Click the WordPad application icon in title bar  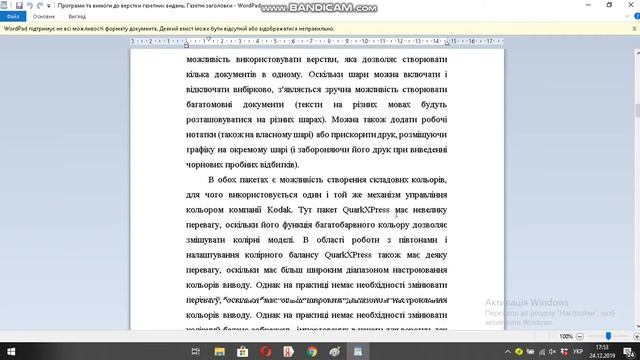pos(4,5)
